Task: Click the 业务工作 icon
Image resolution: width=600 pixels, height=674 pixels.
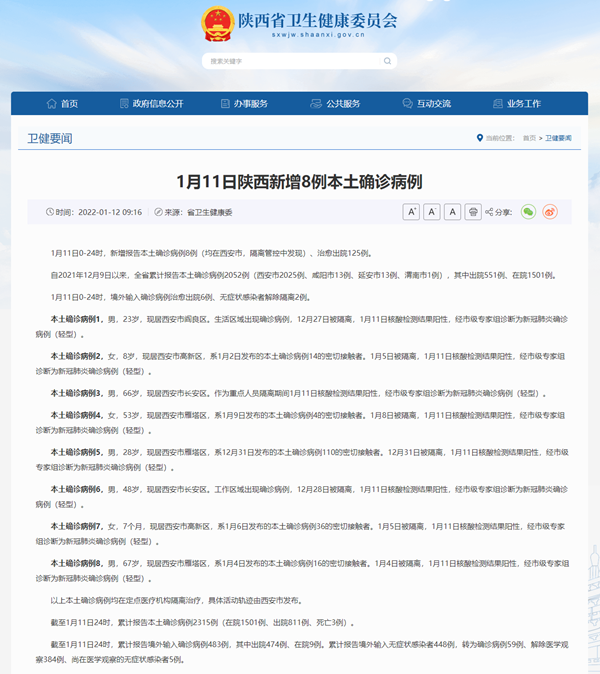Action: [498, 104]
